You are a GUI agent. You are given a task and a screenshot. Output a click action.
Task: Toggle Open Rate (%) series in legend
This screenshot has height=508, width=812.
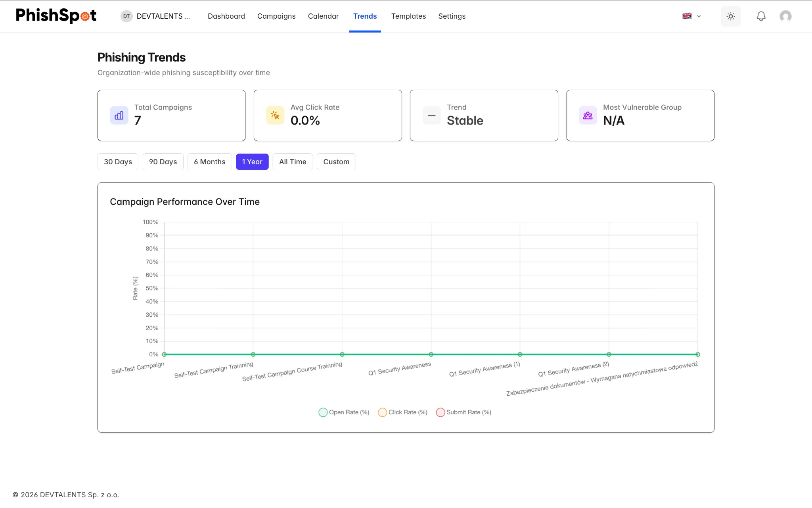point(344,412)
